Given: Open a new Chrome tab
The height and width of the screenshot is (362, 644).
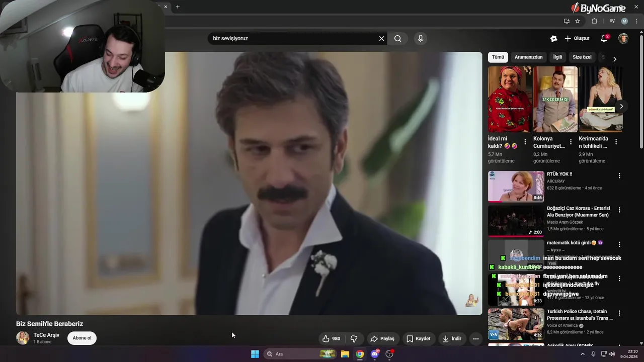Looking at the screenshot, I should (178, 7).
